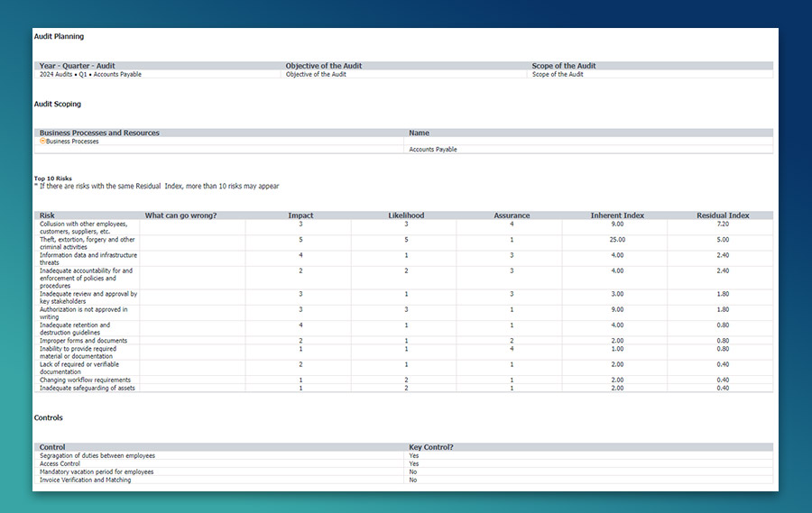Screen dimensions: 812x513
Task: Click Residual Index value 7.20 for Collusion risk
Action: tap(723, 224)
